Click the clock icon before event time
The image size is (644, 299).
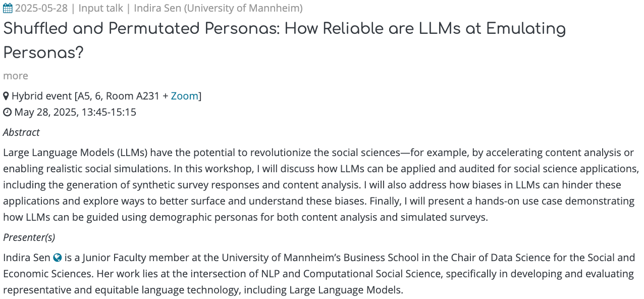pyautogui.click(x=7, y=112)
